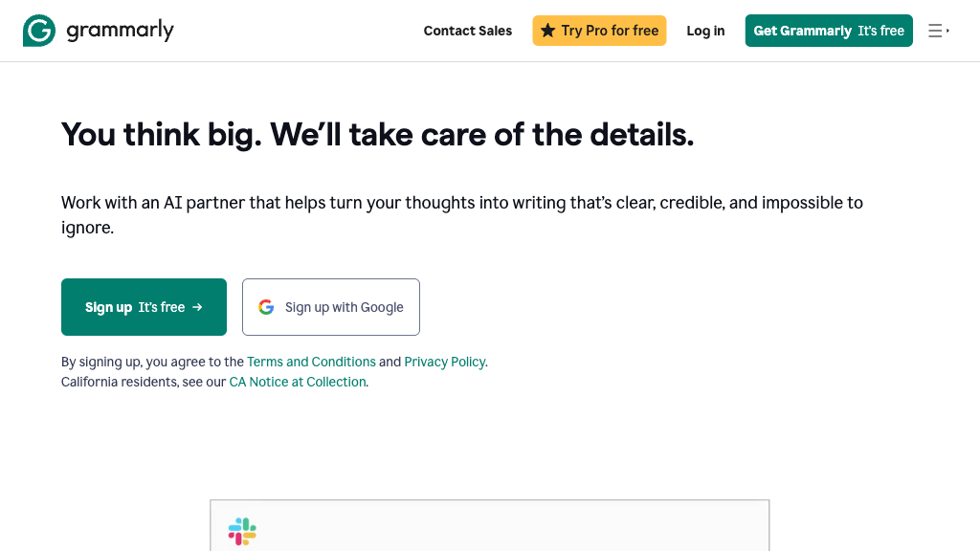Click the Grammarly wordmark in the header
Viewport: 980px width, 551px height.
click(x=121, y=30)
